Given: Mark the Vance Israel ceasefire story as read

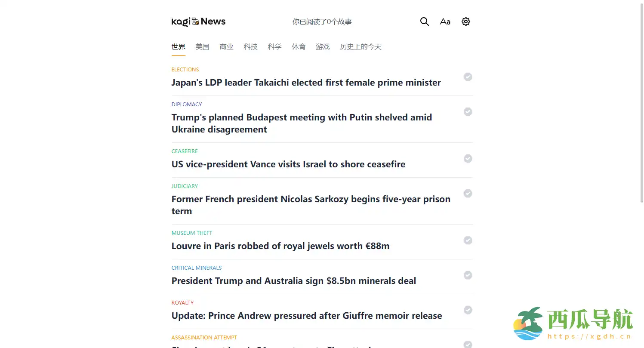Looking at the screenshot, I should [x=468, y=158].
